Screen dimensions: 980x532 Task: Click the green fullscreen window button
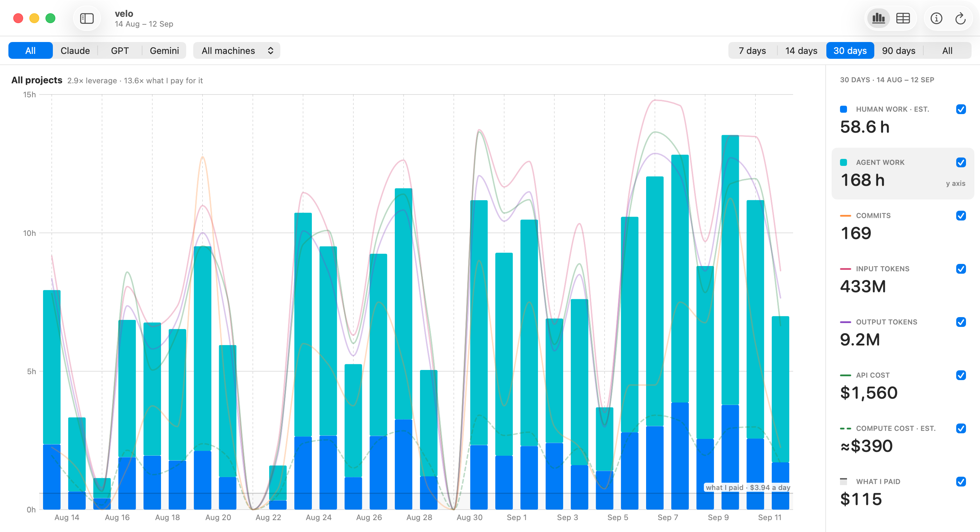[50, 18]
